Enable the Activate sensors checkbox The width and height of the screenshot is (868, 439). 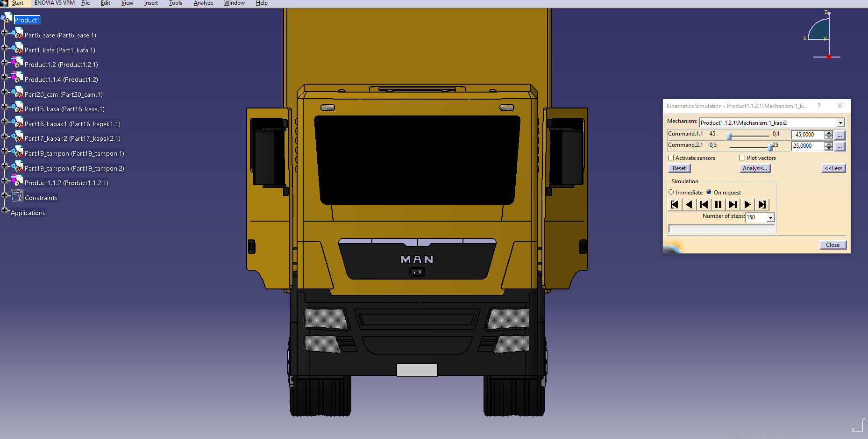tap(671, 158)
